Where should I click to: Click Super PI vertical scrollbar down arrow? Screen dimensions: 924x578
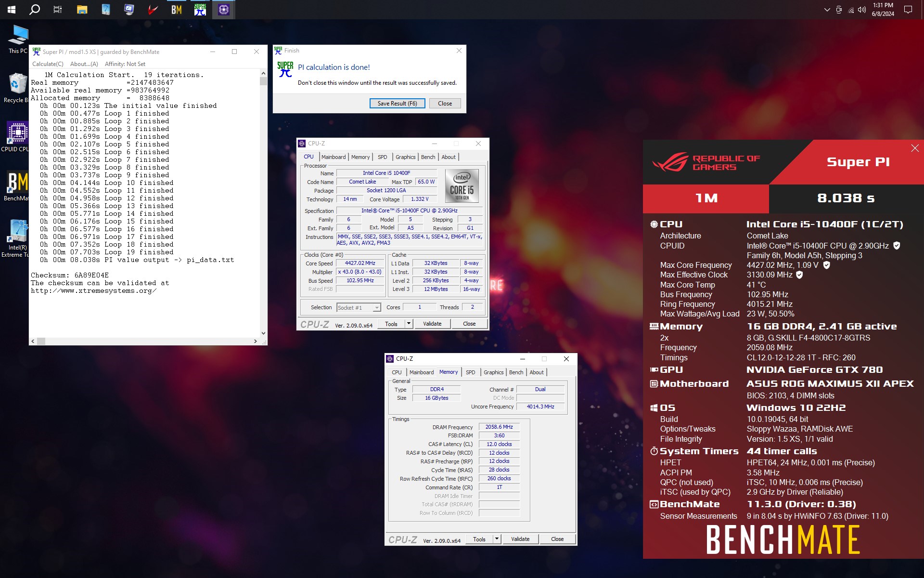coord(263,333)
